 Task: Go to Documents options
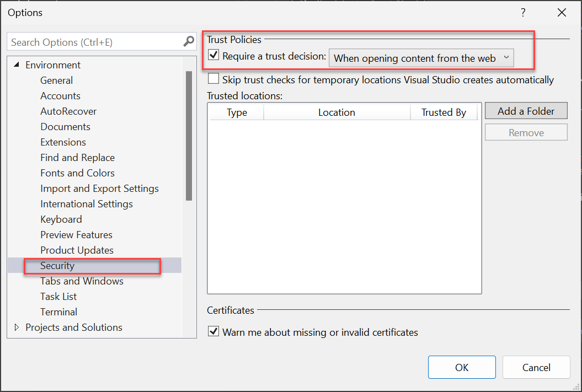65,127
